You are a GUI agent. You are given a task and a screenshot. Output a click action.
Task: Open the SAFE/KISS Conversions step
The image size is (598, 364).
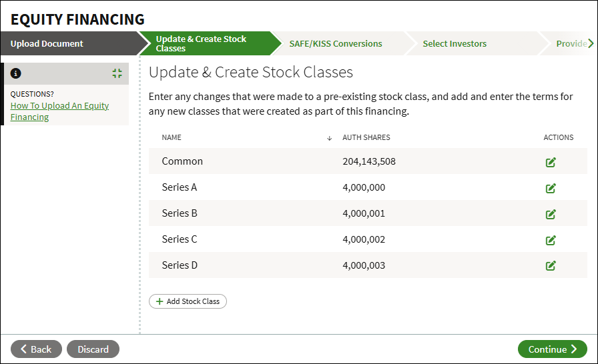[x=336, y=43]
